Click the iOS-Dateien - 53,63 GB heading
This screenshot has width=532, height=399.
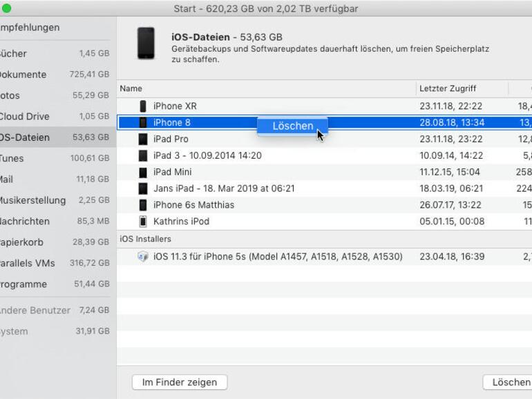(227, 37)
